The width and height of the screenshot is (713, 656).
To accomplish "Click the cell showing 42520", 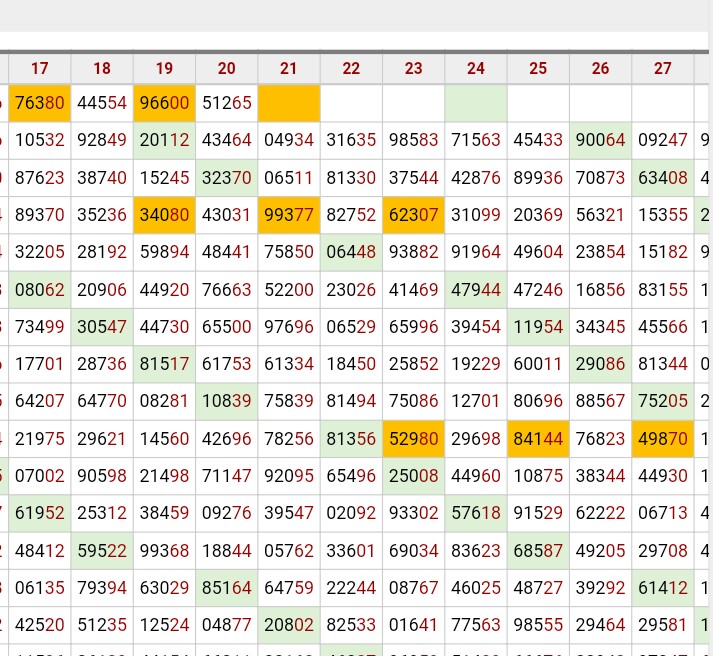I will [40, 625].
